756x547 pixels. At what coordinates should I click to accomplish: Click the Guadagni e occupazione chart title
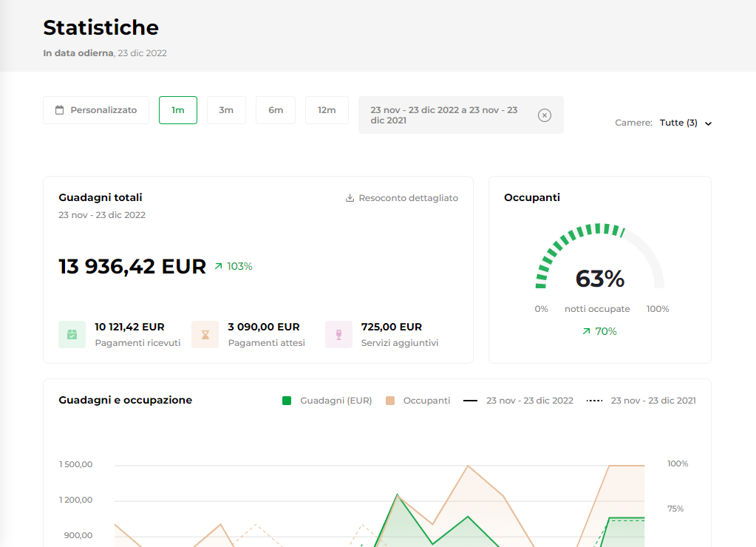coord(126,400)
